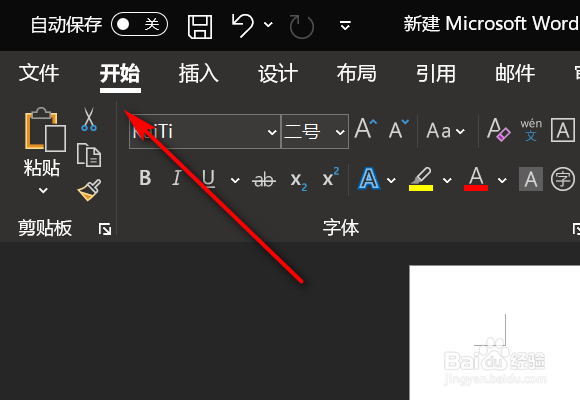The width and height of the screenshot is (580, 400).
Task: Undo the last action
Action: click(243, 25)
